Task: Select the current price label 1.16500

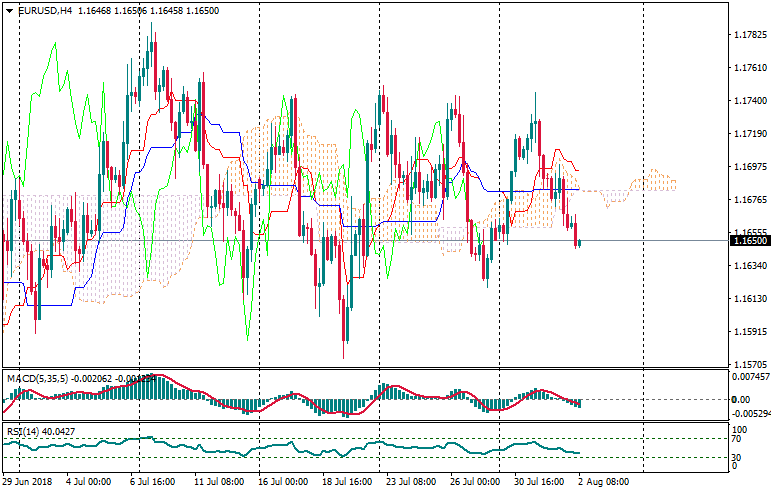Action: 749,241
